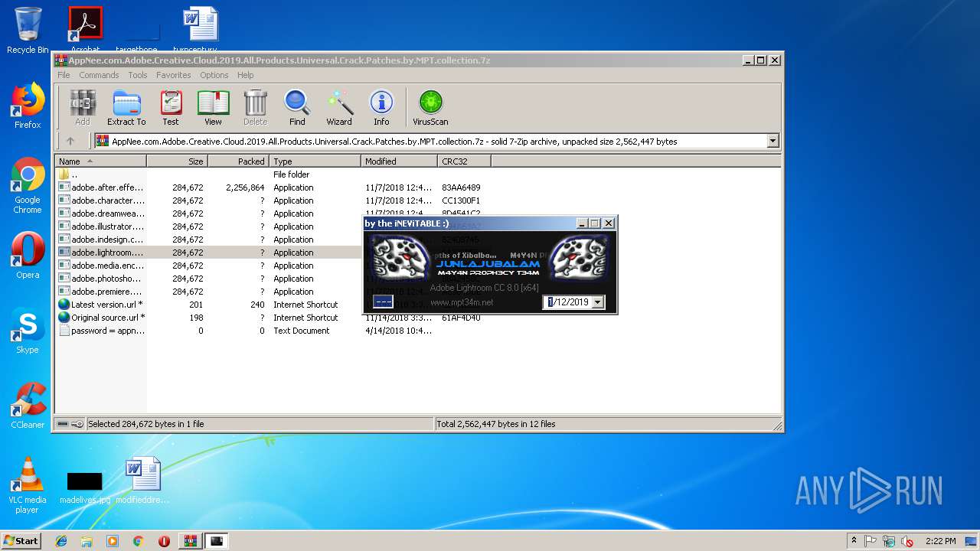Select the adobe.character... file
The height and width of the screenshot is (551, 980).
100,201
